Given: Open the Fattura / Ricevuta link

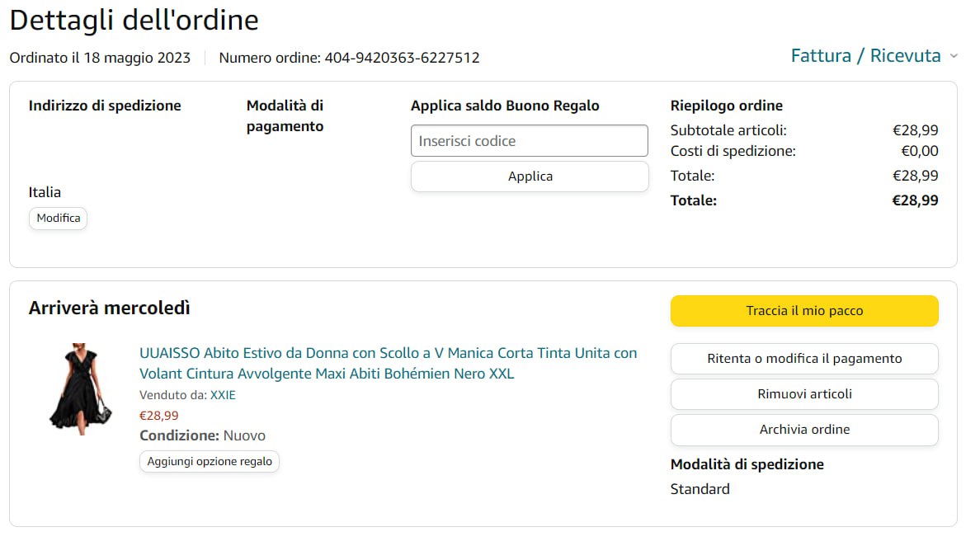Looking at the screenshot, I should [865, 56].
